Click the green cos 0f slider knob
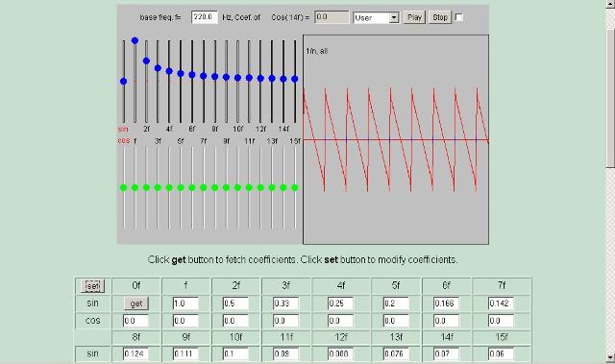 124,187
